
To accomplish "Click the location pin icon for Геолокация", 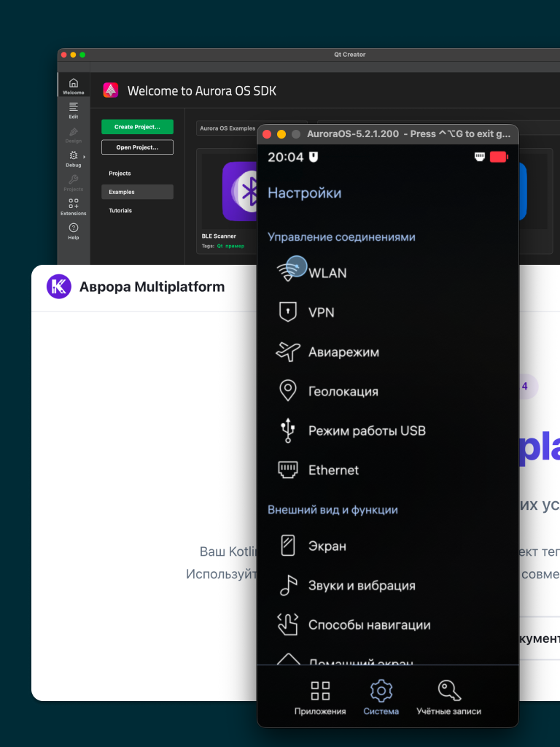I will click(x=287, y=391).
